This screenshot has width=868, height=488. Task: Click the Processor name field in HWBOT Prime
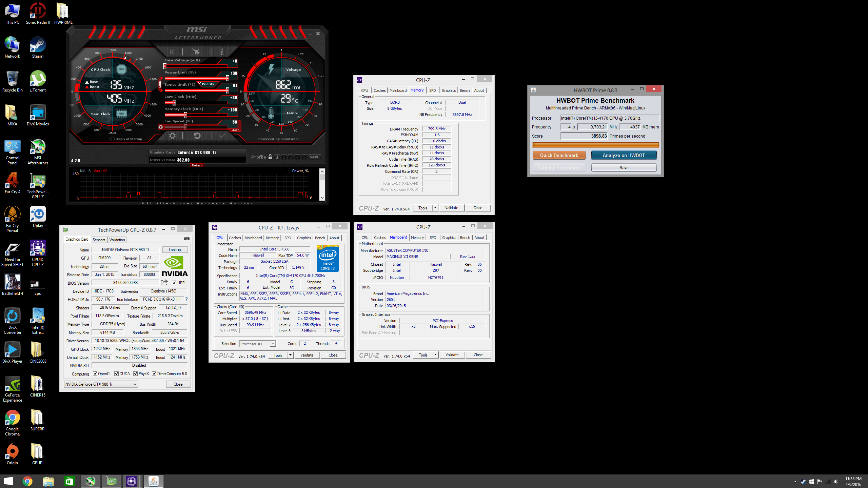[x=609, y=118]
